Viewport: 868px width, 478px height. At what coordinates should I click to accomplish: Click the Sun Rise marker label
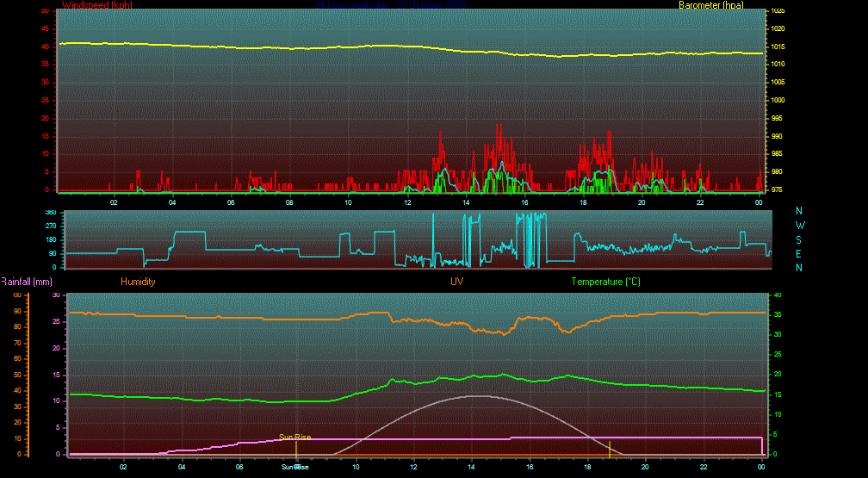[x=294, y=437]
